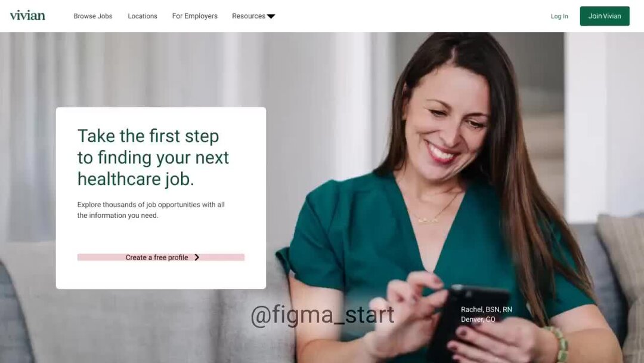Expand the Resources dropdown triangle arrow
This screenshot has width=644, height=363.
pos(271,17)
